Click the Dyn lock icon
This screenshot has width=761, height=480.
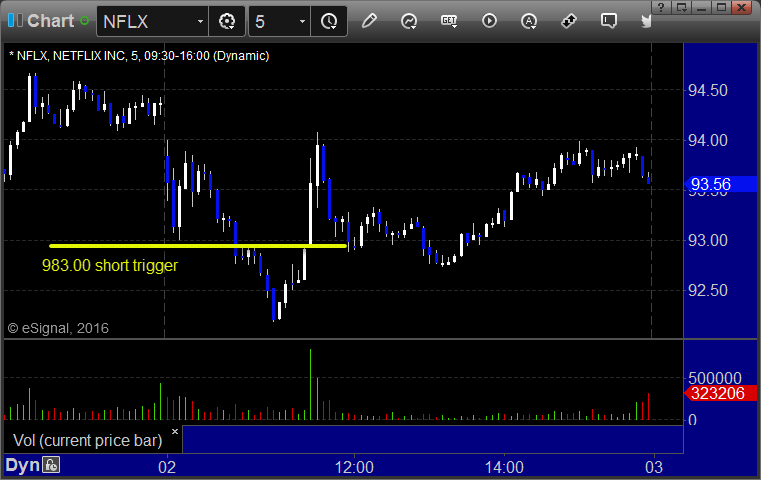[51, 465]
